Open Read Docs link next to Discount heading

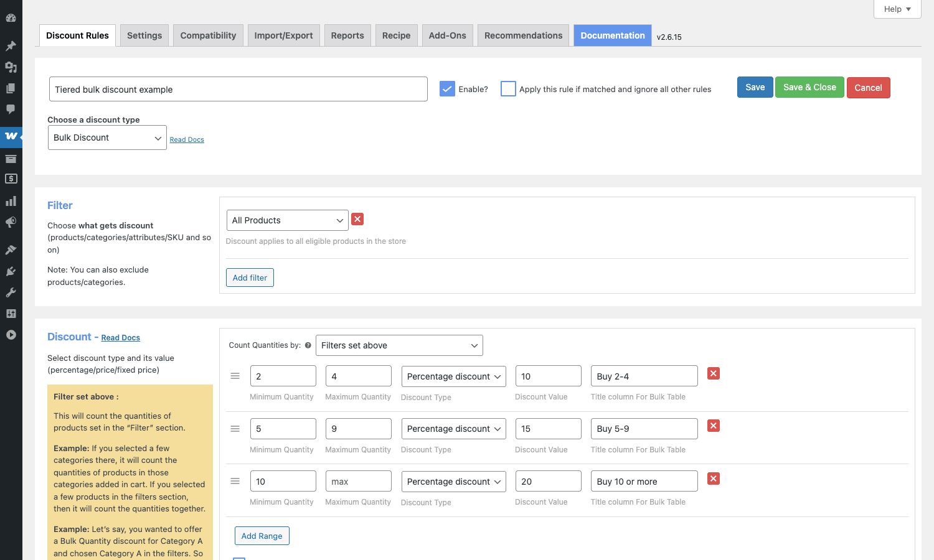(x=121, y=338)
